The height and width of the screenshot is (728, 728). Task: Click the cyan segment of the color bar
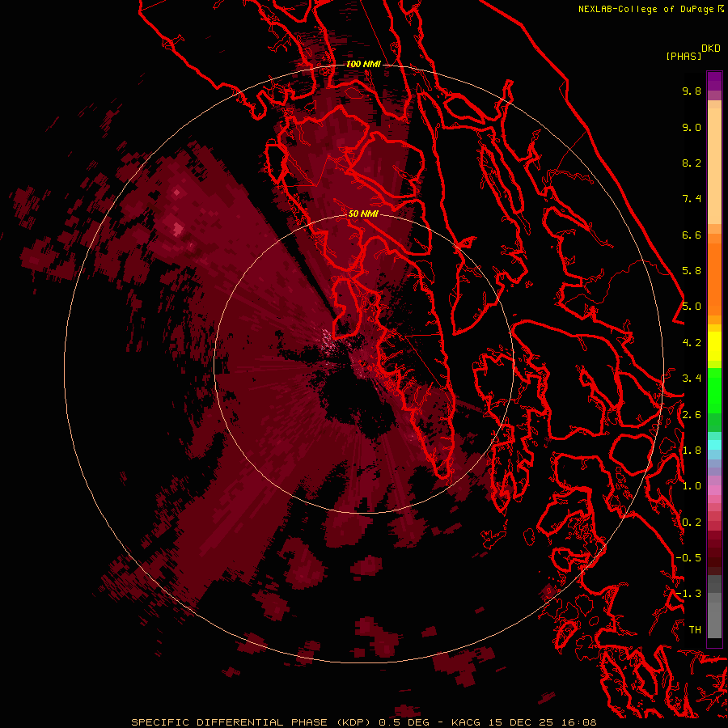tap(714, 445)
